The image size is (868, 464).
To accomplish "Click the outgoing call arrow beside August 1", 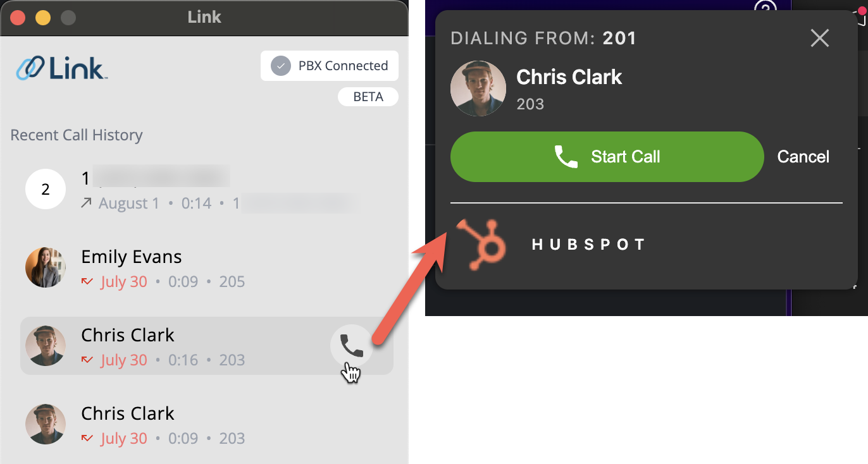I will click(x=87, y=203).
